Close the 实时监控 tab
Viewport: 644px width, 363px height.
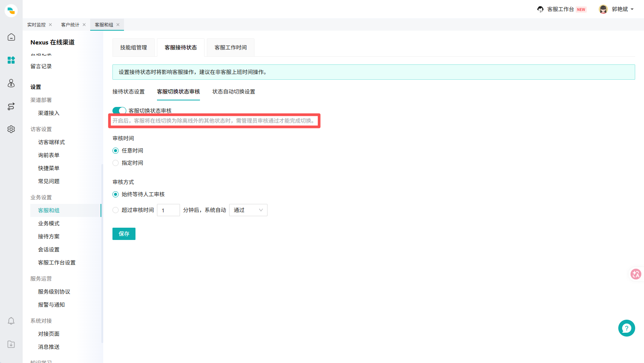(x=50, y=25)
